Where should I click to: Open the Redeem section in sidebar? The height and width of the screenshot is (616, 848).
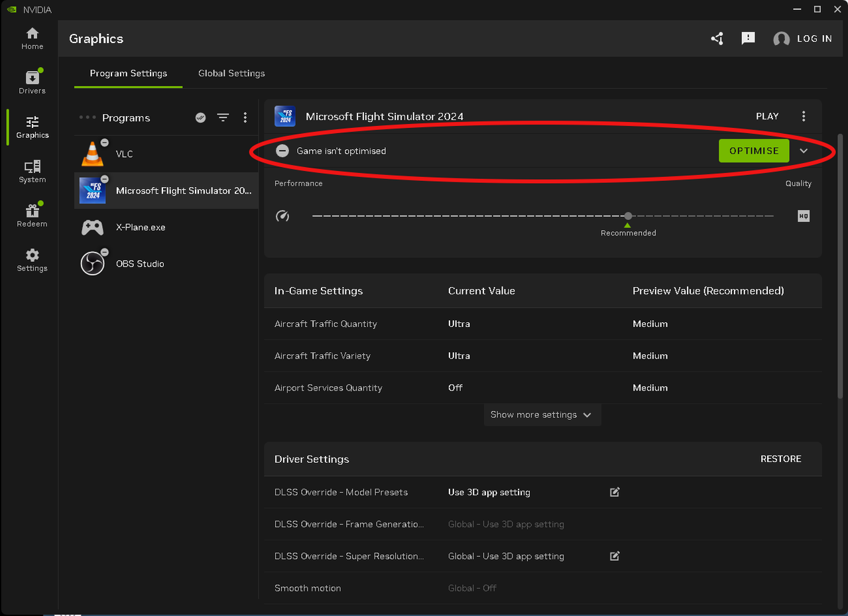(x=32, y=216)
